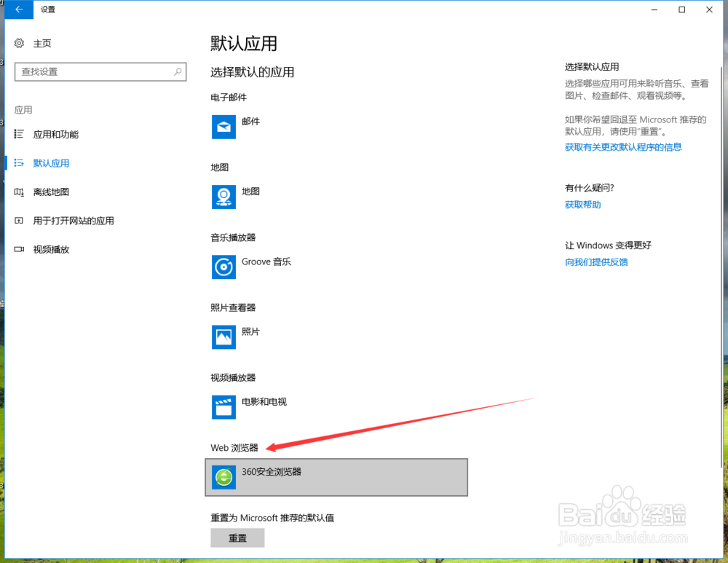Screen dimensions: 728x563
Task: Click the back arrow in the title bar
Action: (x=18, y=9)
